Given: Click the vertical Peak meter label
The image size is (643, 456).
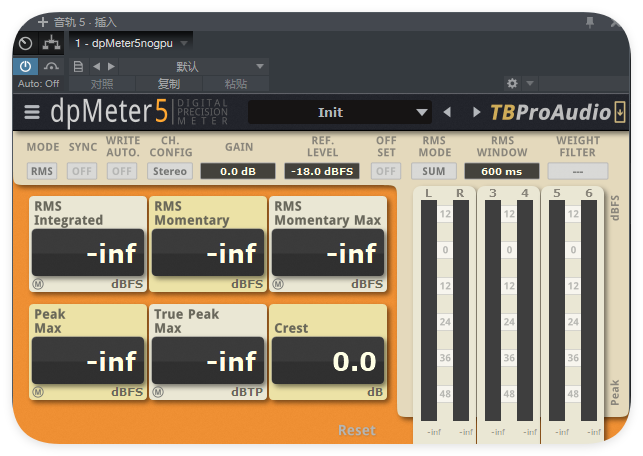Looking at the screenshot, I should coord(615,392).
